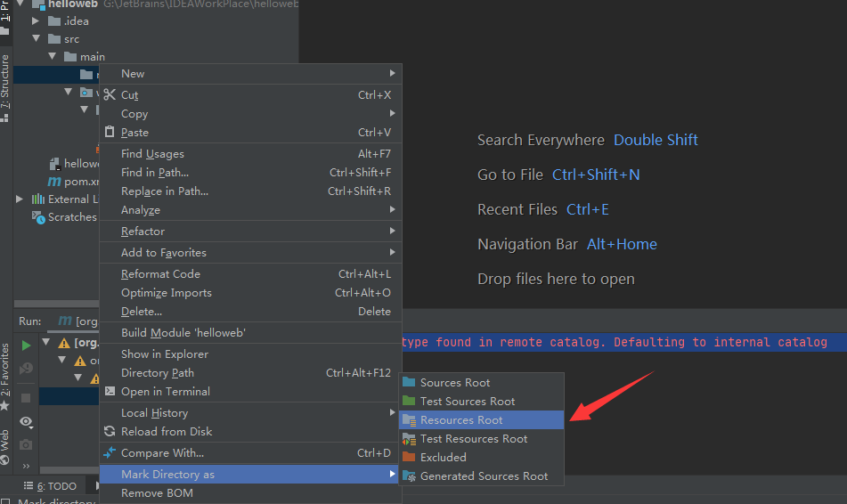Click the red console message text

pos(615,342)
